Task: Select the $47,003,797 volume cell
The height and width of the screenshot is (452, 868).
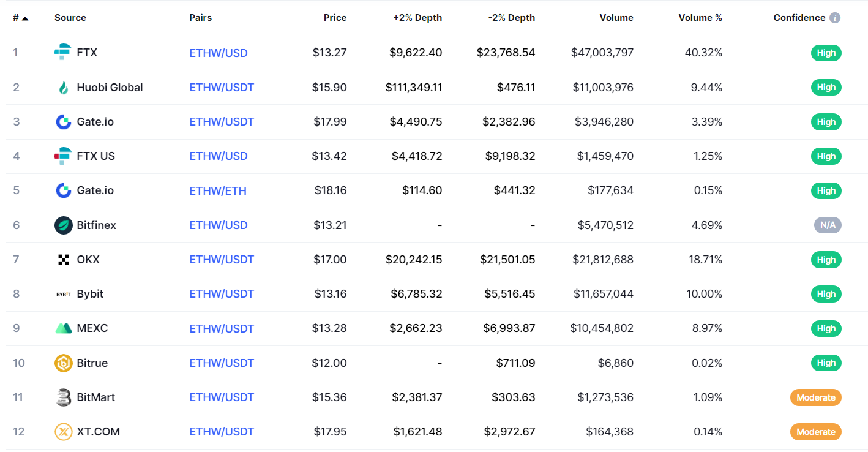Action: pyautogui.click(x=602, y=53)
